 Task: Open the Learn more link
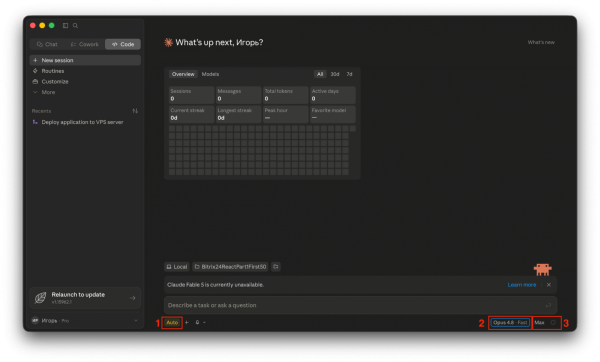[522, 285]
